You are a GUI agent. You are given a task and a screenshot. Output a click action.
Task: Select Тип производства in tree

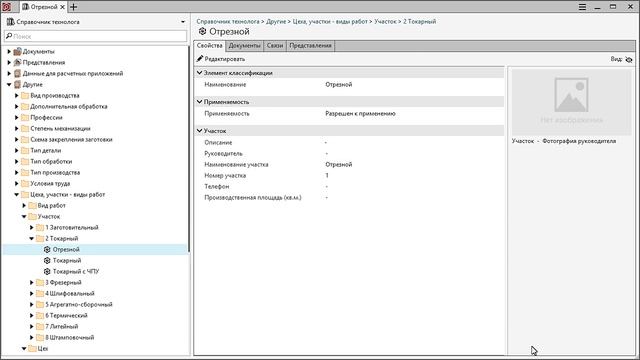[55, 173]
